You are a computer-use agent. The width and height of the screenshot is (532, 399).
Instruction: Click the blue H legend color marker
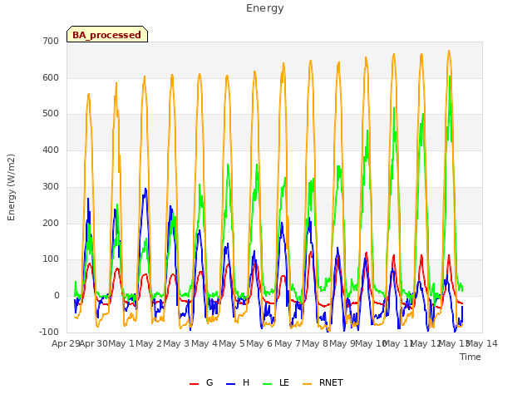pyautogui.click(x=230, y=384)
